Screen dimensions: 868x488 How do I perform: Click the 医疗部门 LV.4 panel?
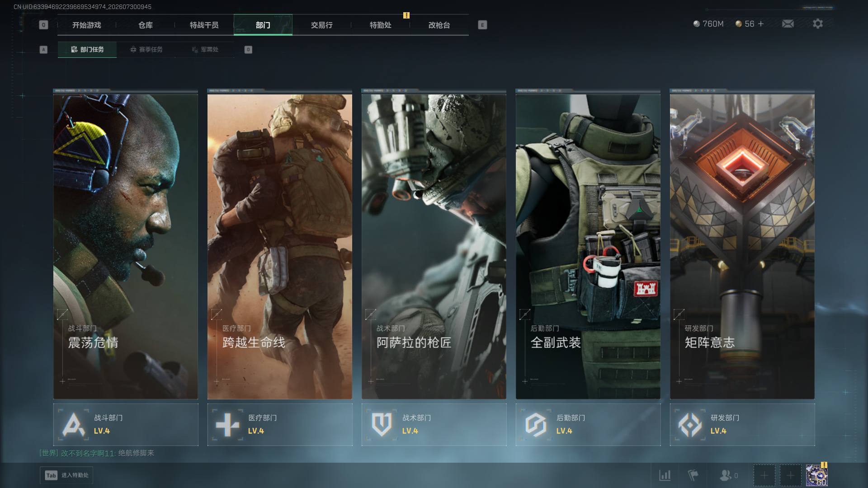point(280,425)
